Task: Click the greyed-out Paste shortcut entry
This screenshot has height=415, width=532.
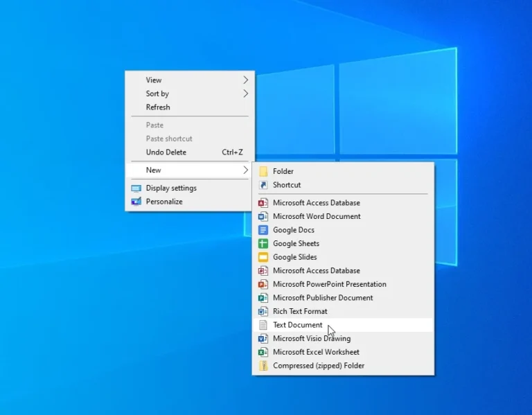Action: (x=190, y=139)
